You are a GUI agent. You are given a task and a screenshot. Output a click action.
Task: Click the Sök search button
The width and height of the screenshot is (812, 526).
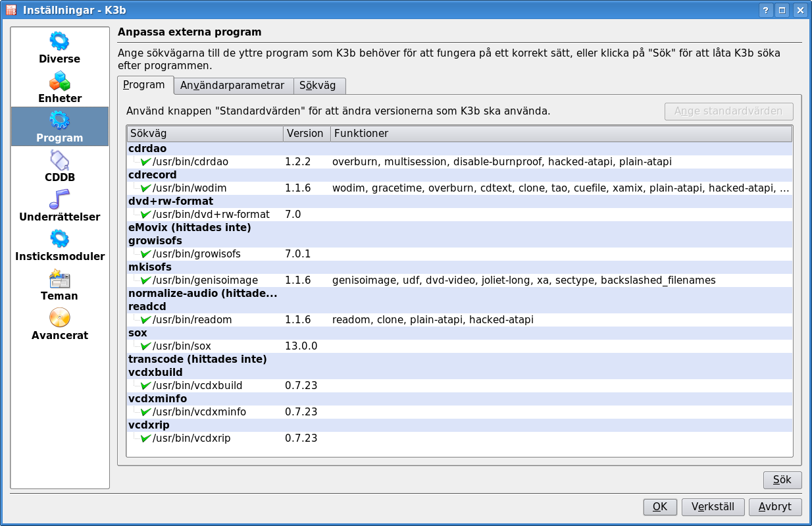point(782,480)
